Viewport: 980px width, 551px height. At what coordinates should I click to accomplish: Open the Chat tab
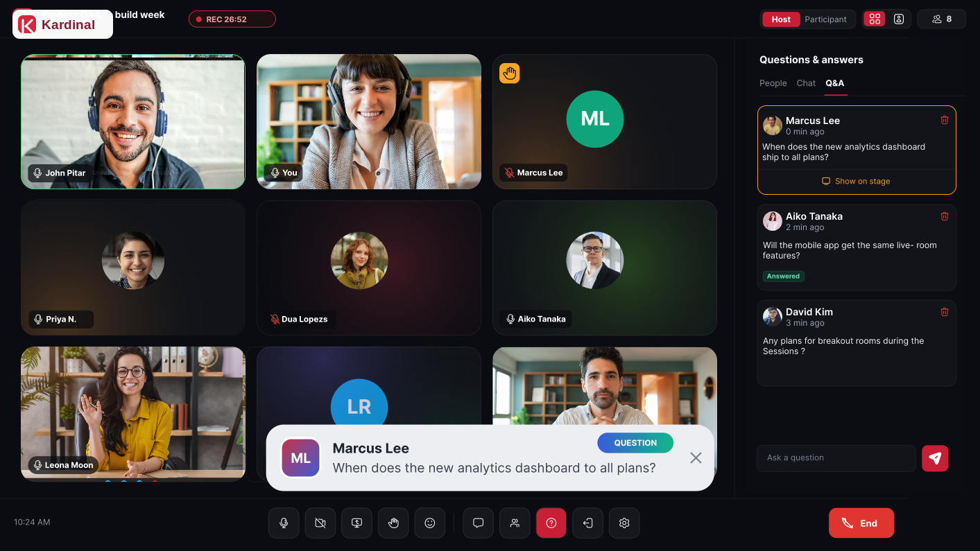click(806, 83)
